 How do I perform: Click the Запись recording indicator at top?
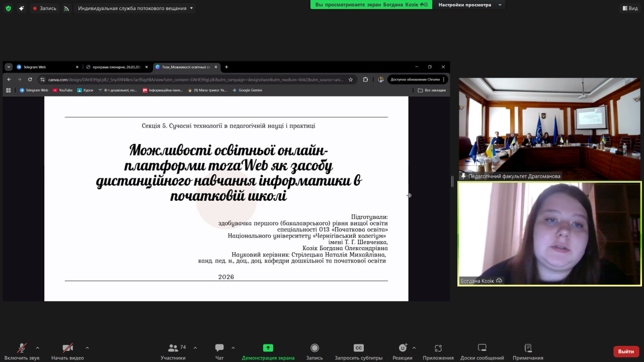44,8
